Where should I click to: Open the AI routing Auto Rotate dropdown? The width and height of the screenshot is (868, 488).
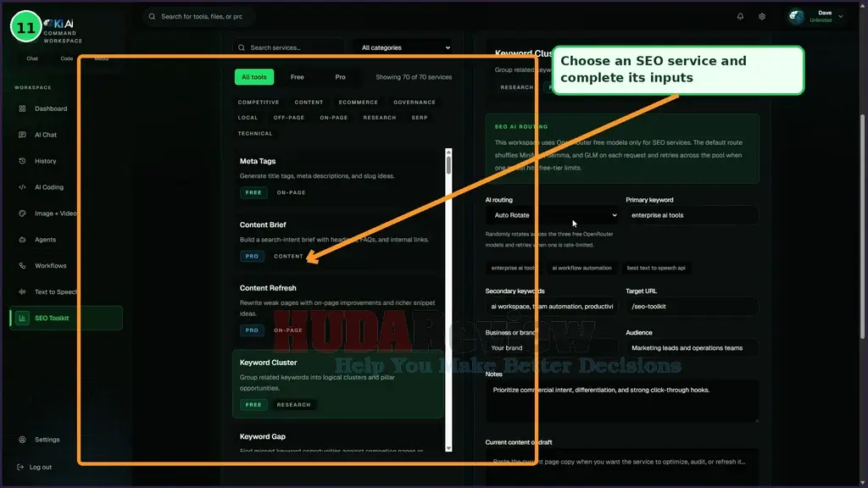[x=553, y=215]
